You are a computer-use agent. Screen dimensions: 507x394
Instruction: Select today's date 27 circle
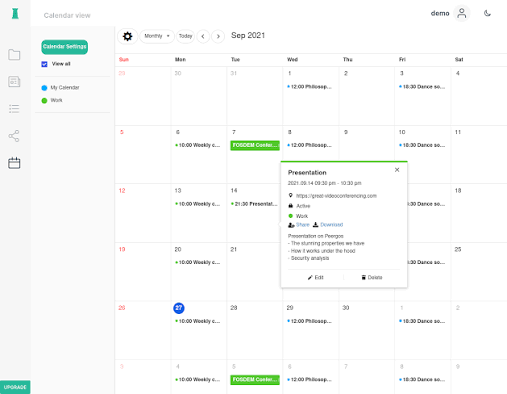pos(179,308)
